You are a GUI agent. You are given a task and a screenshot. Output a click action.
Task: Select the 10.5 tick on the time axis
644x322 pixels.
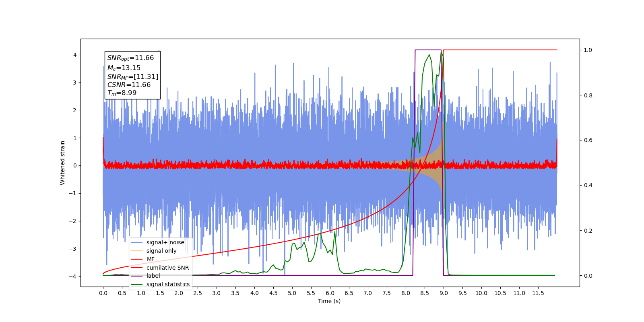500,293
